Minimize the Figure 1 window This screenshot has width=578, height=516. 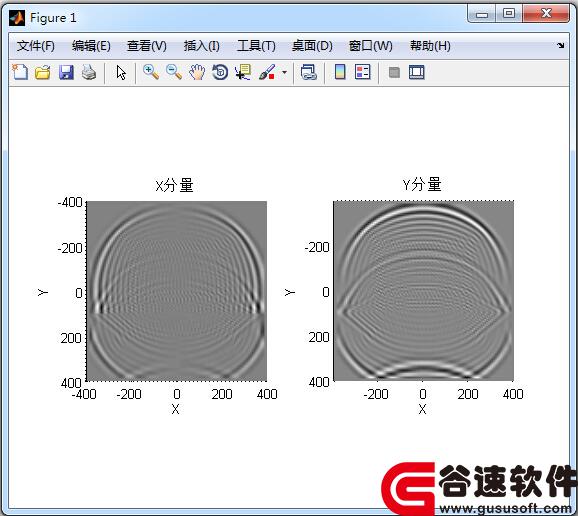[x=481, y=14]
